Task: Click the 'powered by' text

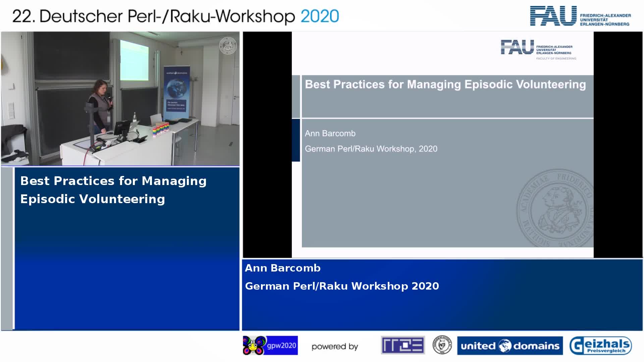Action: [335, 347]
